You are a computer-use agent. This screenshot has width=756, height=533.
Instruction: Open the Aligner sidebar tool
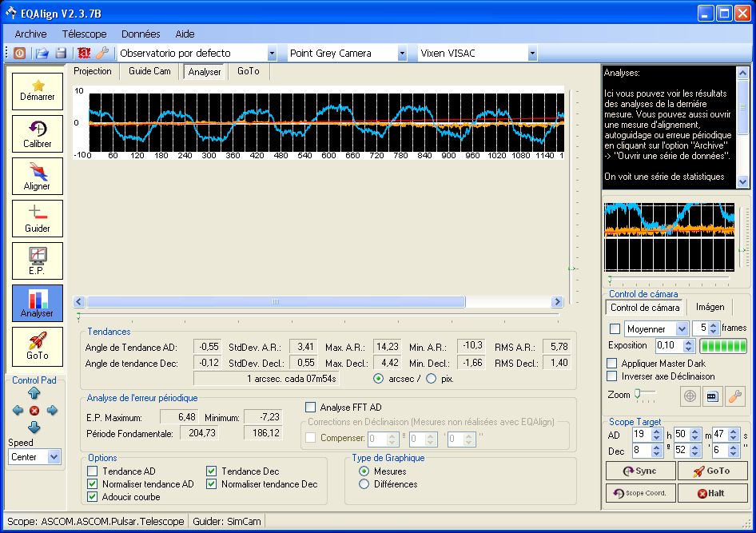[37, 176]
